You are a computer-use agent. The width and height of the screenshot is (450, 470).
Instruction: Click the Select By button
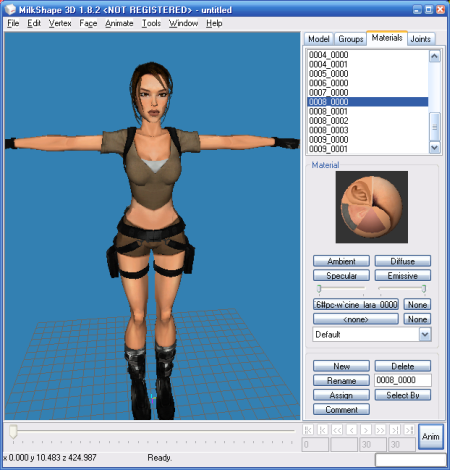point(403,395)
